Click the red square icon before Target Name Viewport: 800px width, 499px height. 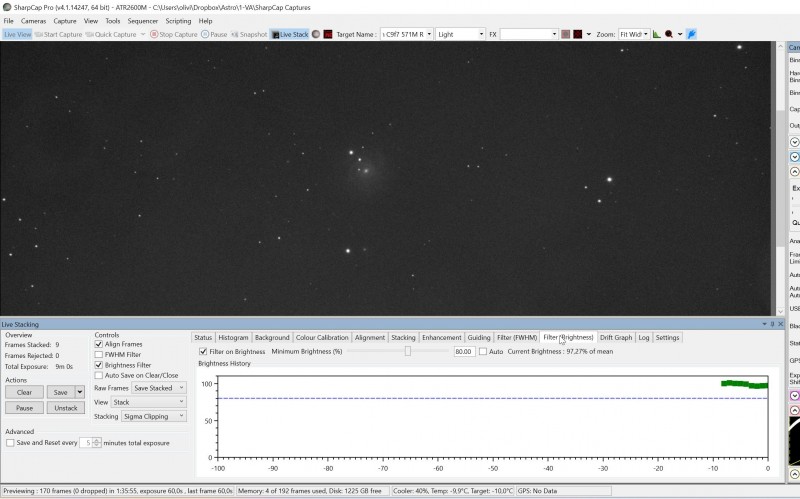point(328,34)
